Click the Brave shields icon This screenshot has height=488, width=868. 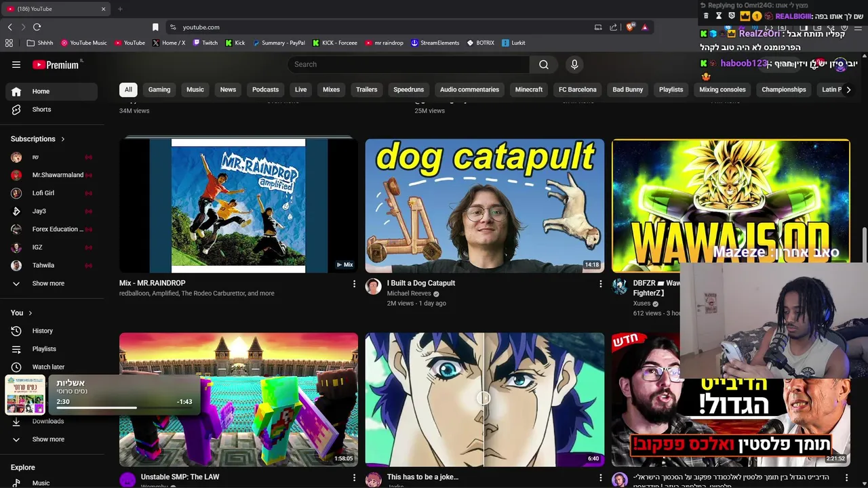pos(630,27)
